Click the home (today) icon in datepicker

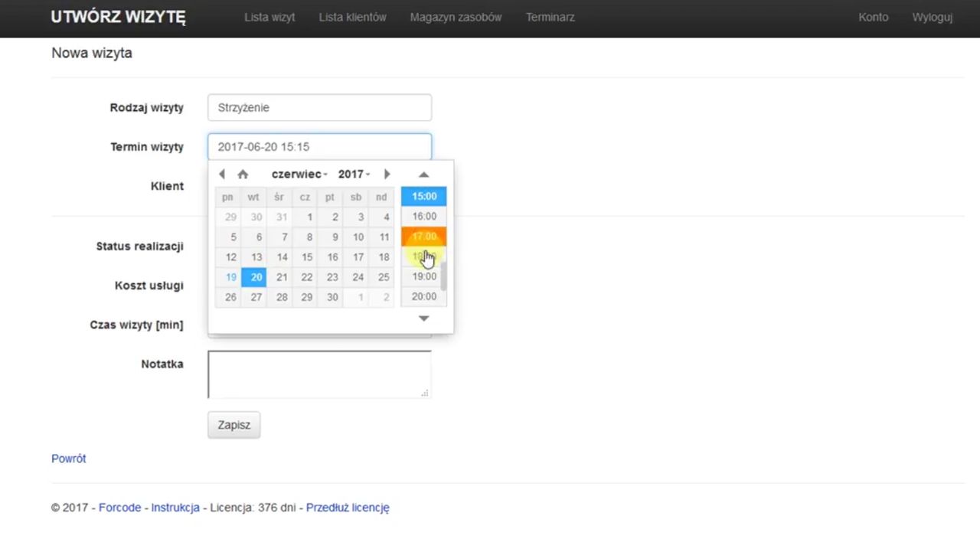(x=243, y=175)
